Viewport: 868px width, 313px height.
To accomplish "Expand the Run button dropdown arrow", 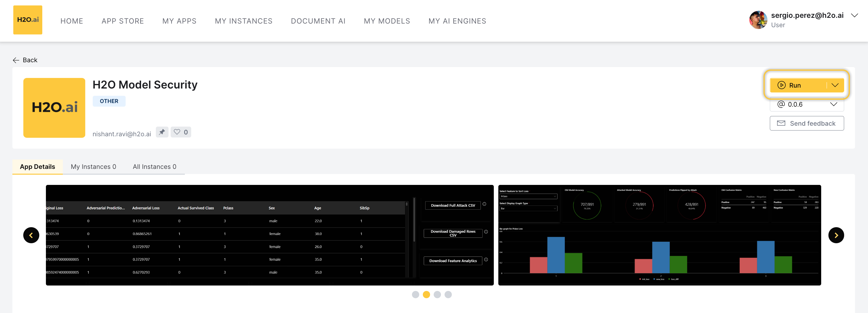I will pyautogui.click(x=835, y=85).
